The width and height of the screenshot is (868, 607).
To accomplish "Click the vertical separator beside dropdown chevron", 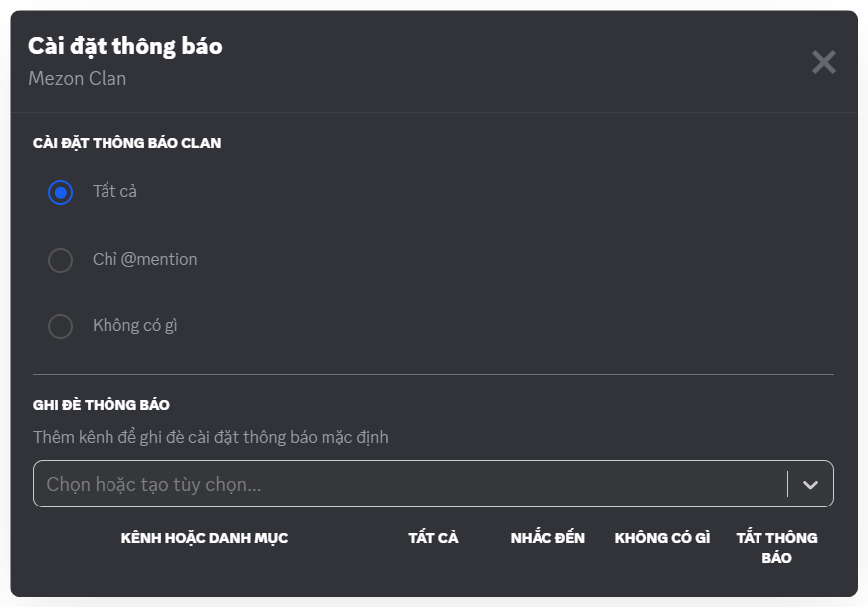I will pyautogui.click(x=787, y=485).
